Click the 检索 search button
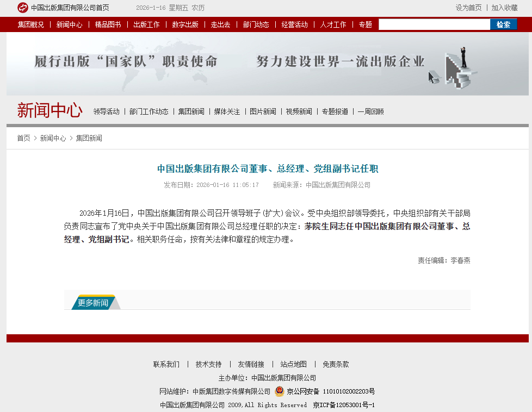This screenshot has width=532, height=412. point(503,24)
